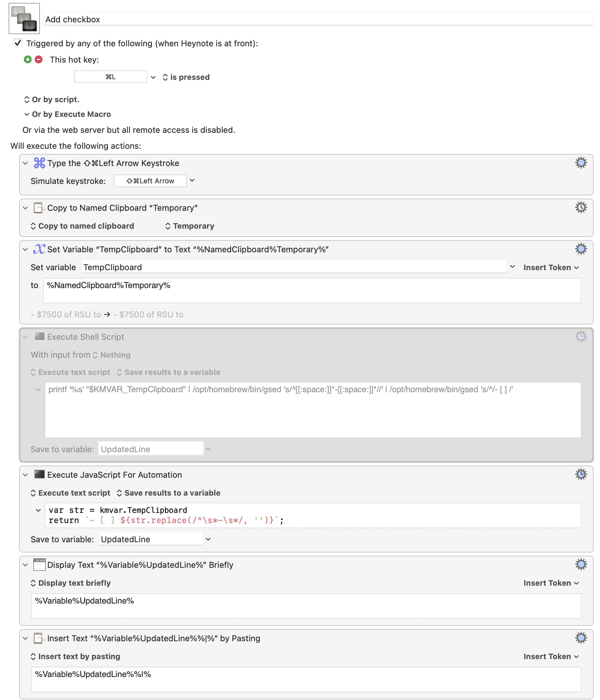Toggle the Triggered by any checkbox
The height and width of the screenshot is (700, 600).
pos(18,43)
